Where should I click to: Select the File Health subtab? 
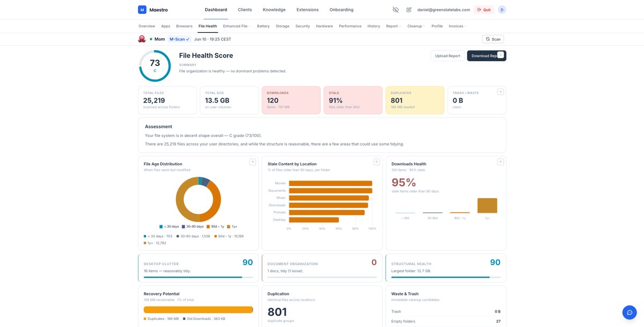208,26
